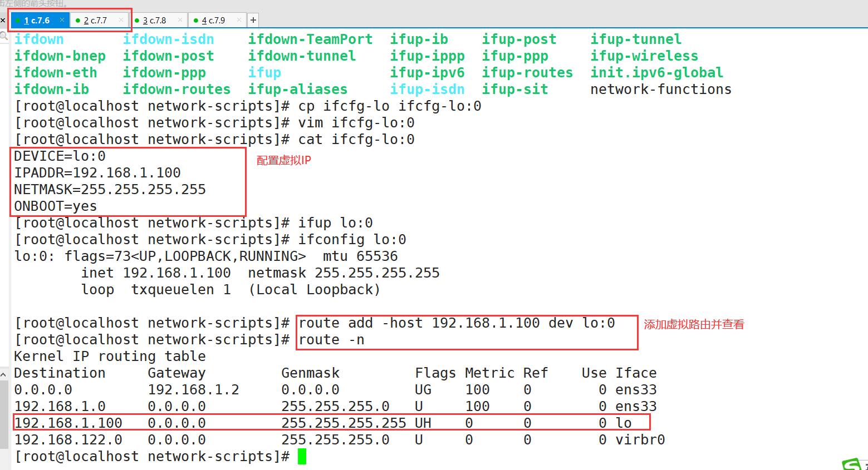Screen dimensions: 868x470
Task: Click the ifup-ippp script name
Action: point(427,56)
